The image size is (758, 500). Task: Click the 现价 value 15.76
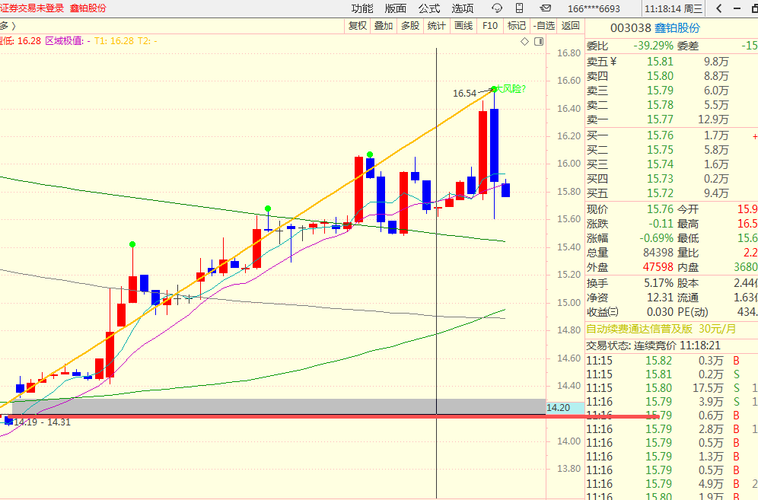[x=660, y=209]
